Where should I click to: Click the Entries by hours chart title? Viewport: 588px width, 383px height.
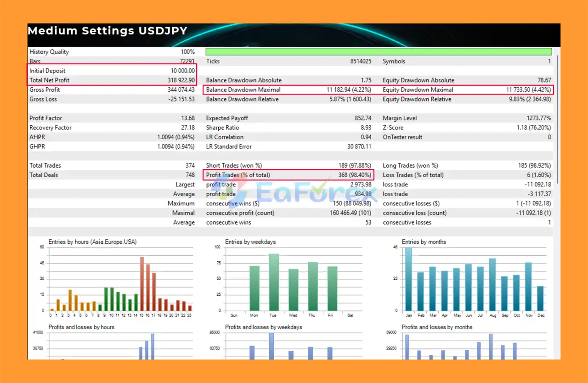coord(92,242)
